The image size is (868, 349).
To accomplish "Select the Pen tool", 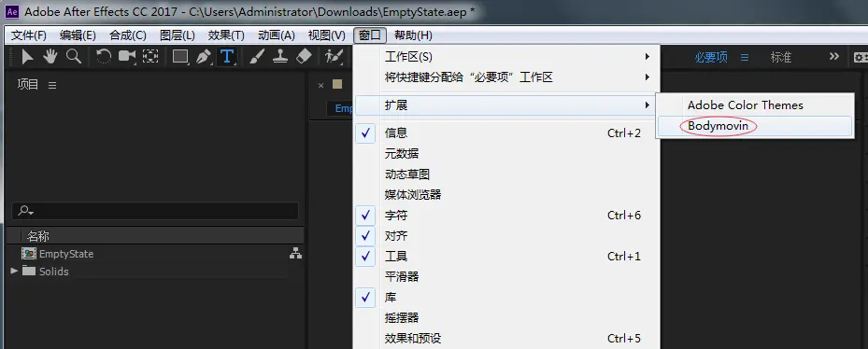I will point(204,56).
